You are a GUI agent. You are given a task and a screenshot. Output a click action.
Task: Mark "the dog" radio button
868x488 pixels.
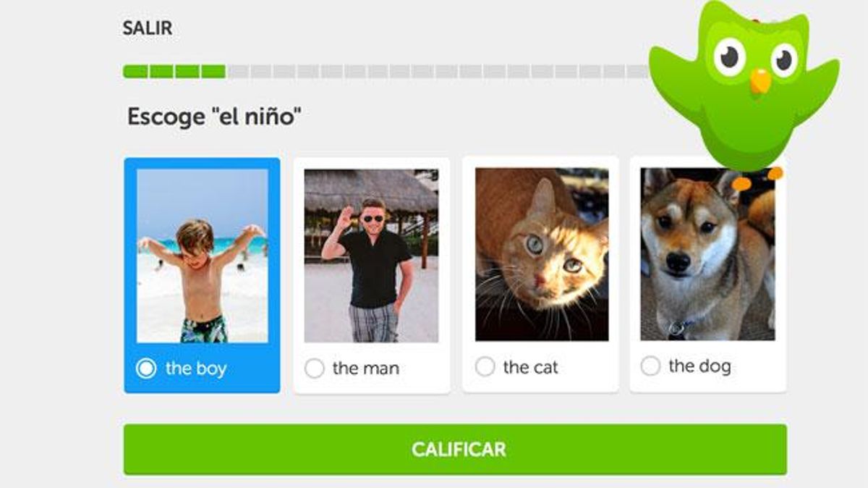pos(651,366)
